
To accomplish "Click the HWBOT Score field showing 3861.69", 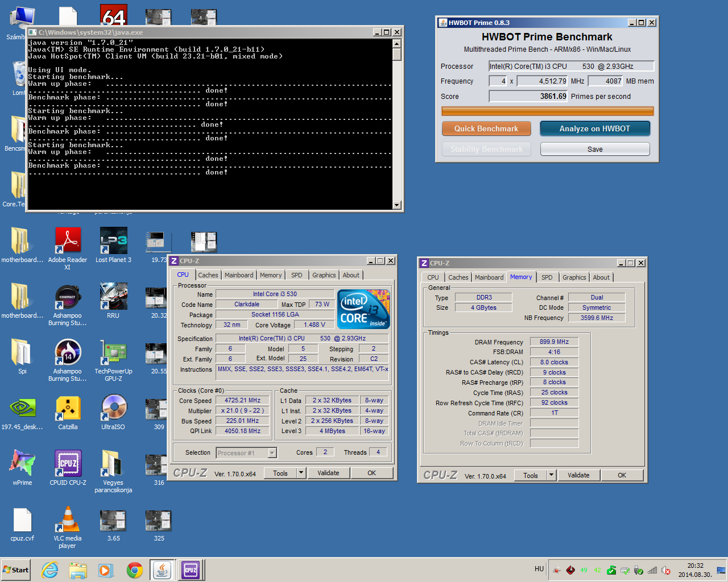I will [x=528, y=96].
